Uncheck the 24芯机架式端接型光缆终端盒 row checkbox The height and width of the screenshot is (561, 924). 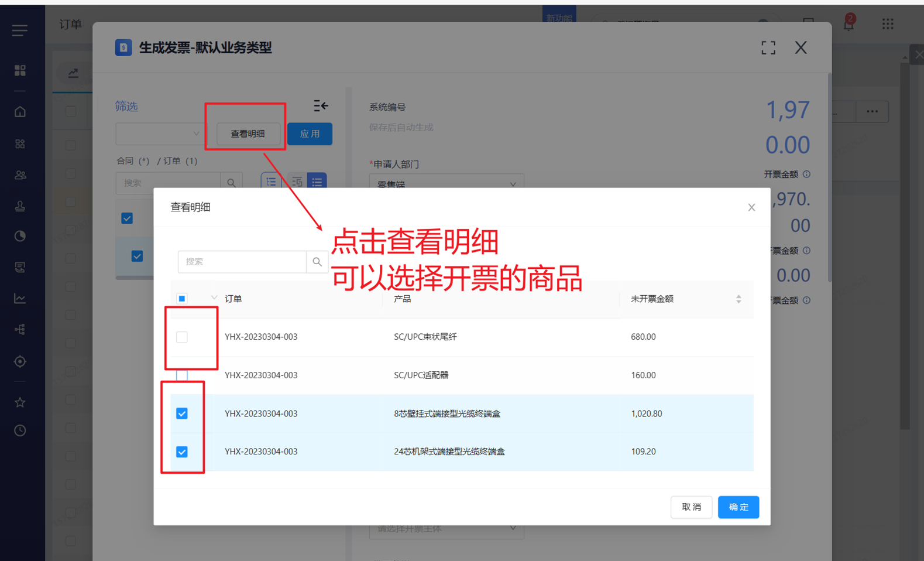pos(182,452)
